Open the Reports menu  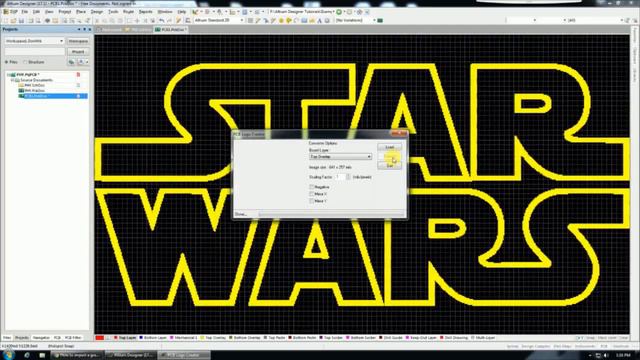tap(146, 12)
